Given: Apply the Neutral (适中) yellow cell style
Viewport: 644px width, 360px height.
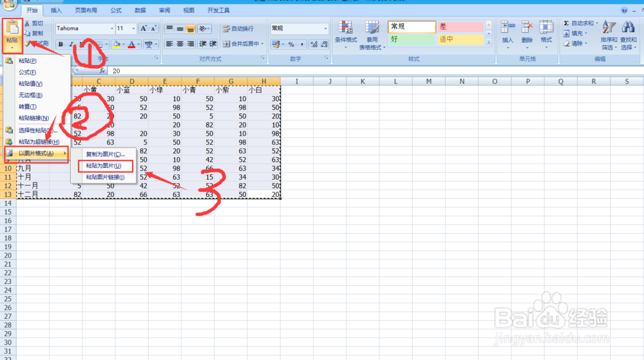Looking at the screenshot, I should (460, 39).
